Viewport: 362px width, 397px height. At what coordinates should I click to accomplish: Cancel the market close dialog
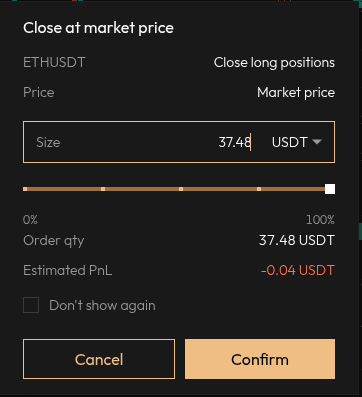[x=99, y=359]
